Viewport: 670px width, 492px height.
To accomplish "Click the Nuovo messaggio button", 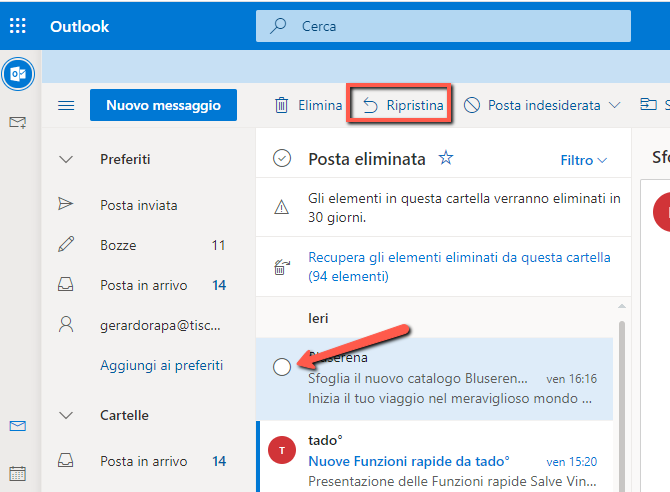I will (x=163, y=105).
